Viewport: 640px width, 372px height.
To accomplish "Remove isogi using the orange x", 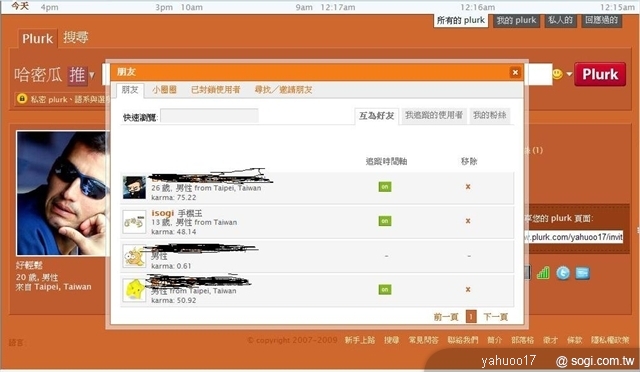I will point(468,221).
